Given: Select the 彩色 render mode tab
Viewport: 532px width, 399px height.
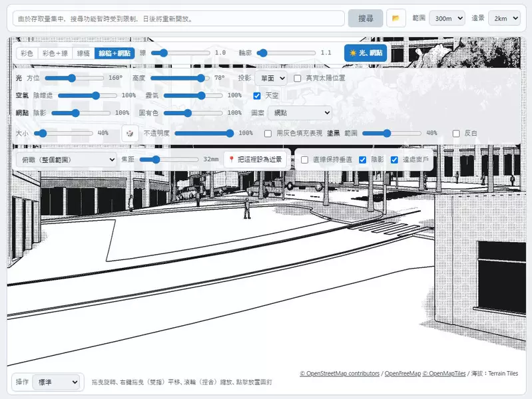Looking at the screenshot, I should coord(27,53).
